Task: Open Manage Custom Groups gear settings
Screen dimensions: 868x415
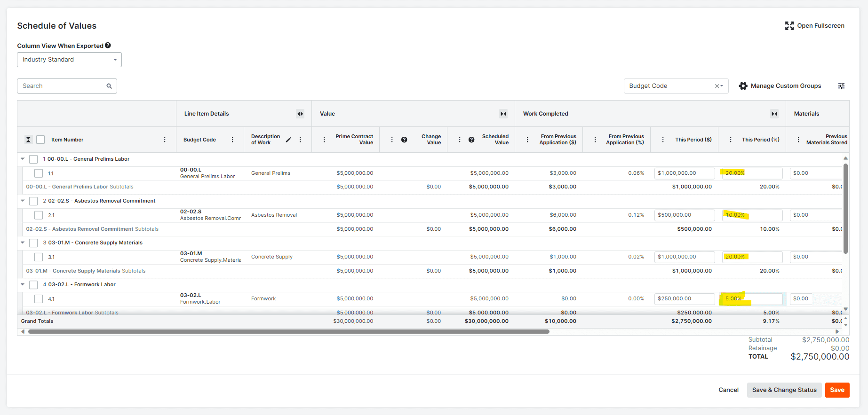Action: coord(743,86)
